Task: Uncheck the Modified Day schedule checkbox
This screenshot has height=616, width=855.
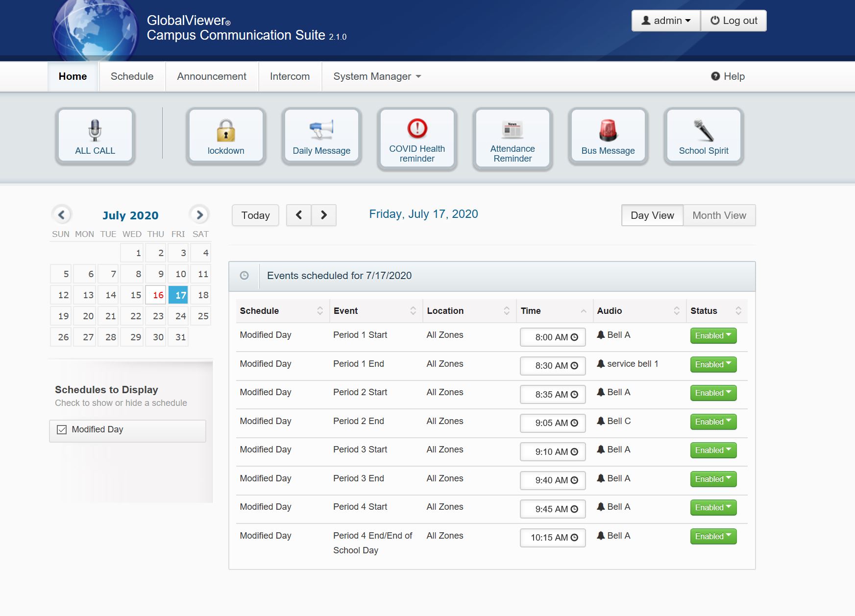Action: coord(62,429)
